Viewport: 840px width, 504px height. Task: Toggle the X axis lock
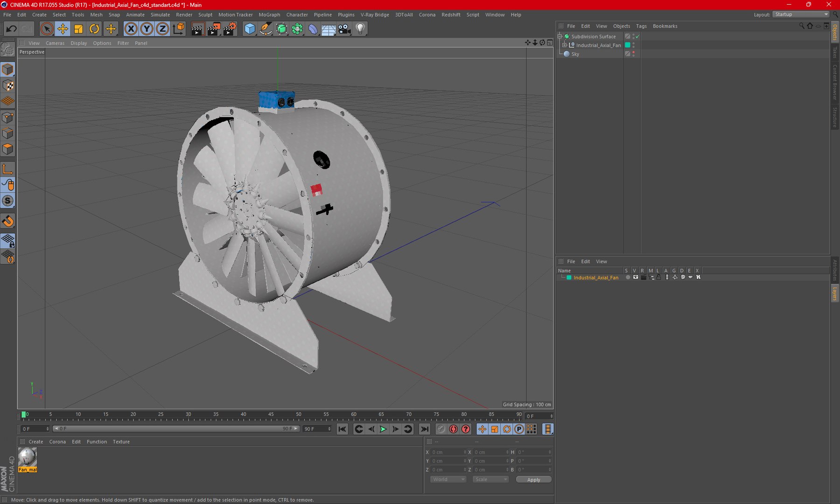(131, 29)
